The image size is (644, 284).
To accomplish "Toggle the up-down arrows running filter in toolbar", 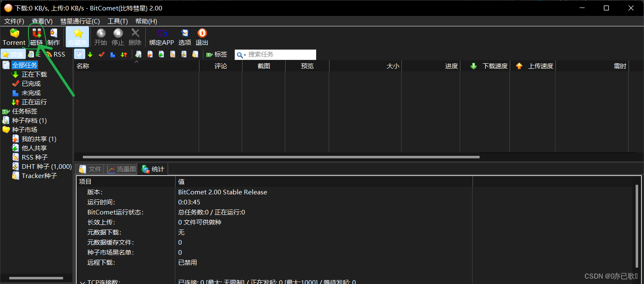I will point(124,54).
